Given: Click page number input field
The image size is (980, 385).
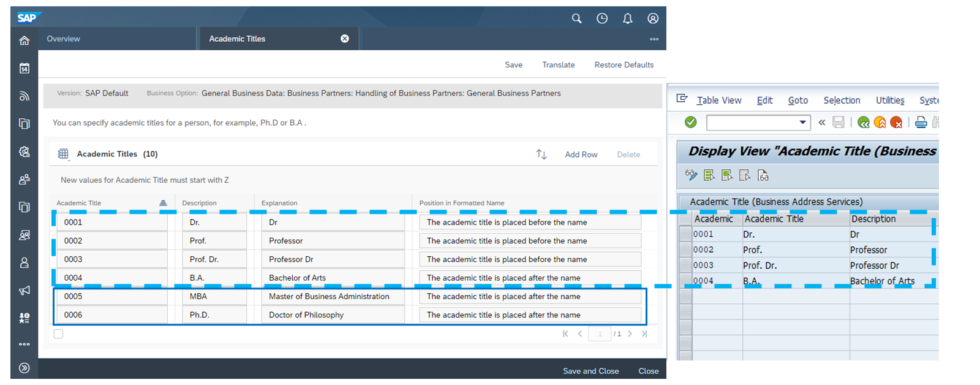Looking at the screenshot, I should coord(600,334).
